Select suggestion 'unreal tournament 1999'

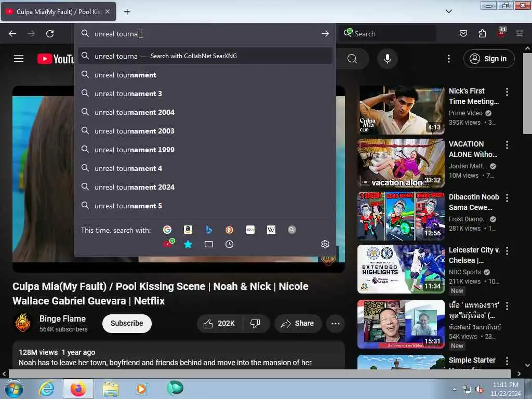coord(205,149)
